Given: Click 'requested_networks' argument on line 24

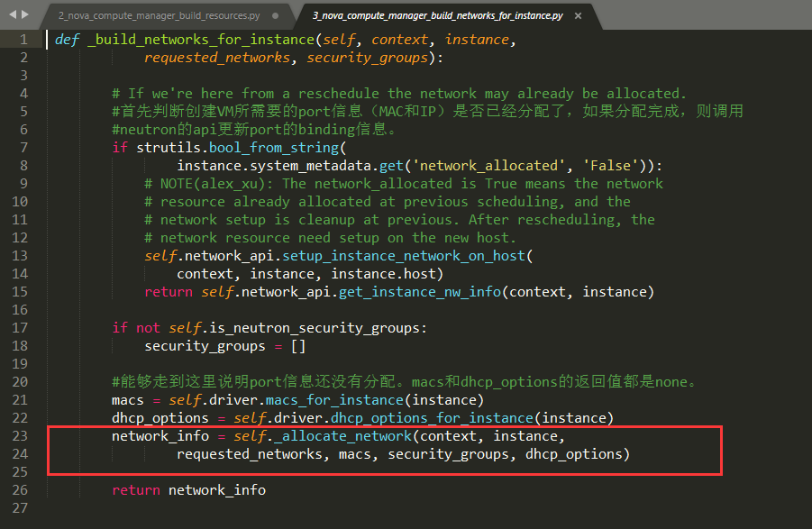Looking at the screenshot, I should pos(250,454).
